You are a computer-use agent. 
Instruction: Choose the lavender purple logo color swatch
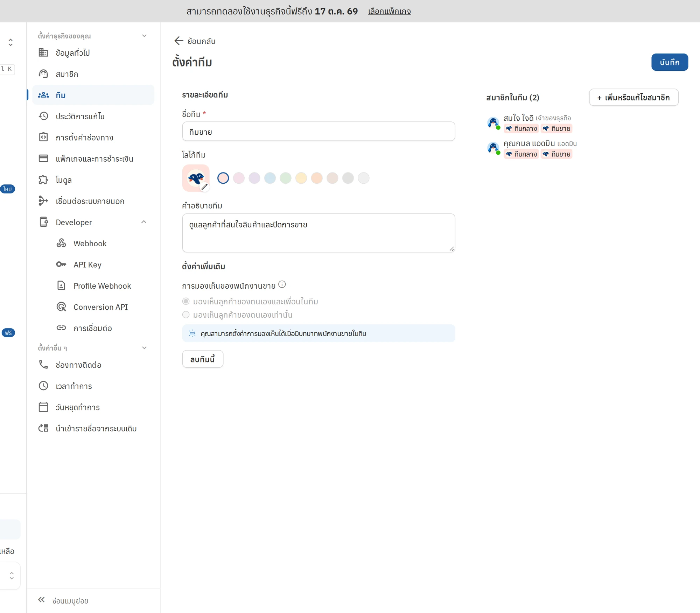click(x=254, y=178)
